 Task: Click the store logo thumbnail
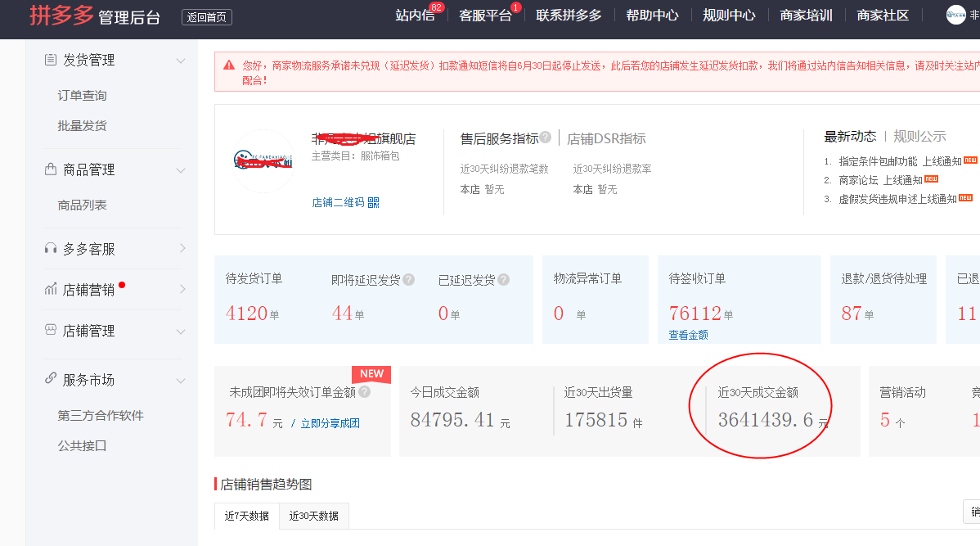coord(263,160)
